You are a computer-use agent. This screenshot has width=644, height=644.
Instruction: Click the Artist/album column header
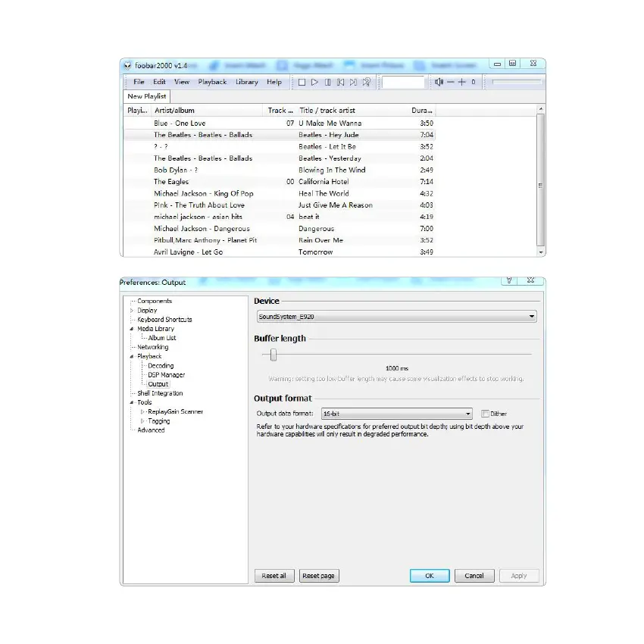[207, 111]
